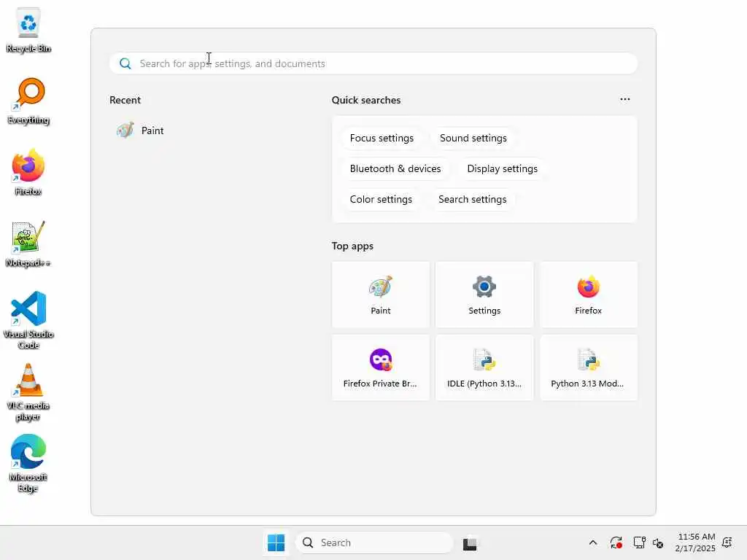Viewport: 747px width, 560px height.
Task: Click the Windows Start button
Action: (276, 542)
